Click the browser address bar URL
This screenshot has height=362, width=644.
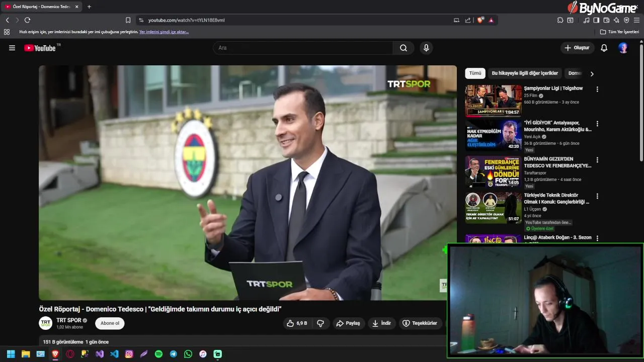tap(187, 20)
